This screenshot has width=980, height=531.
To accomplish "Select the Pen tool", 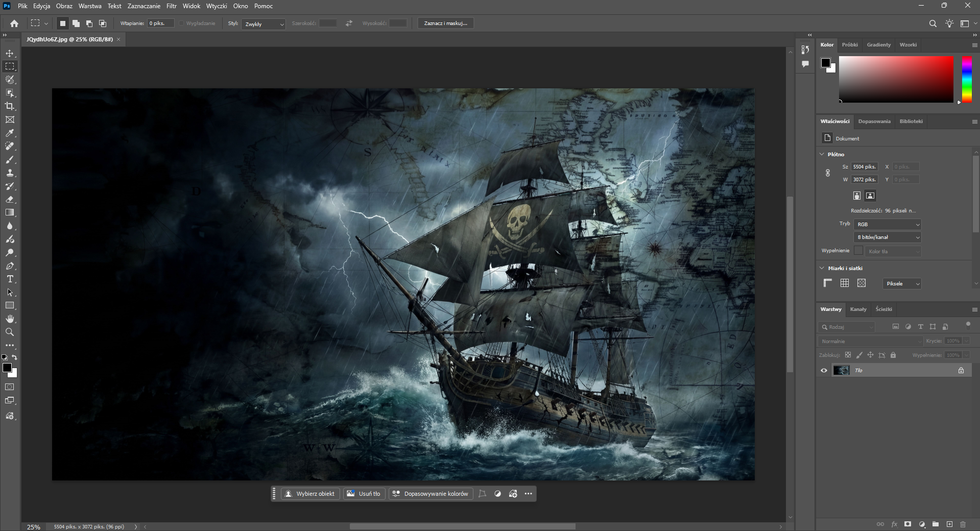I will (10, 265).
